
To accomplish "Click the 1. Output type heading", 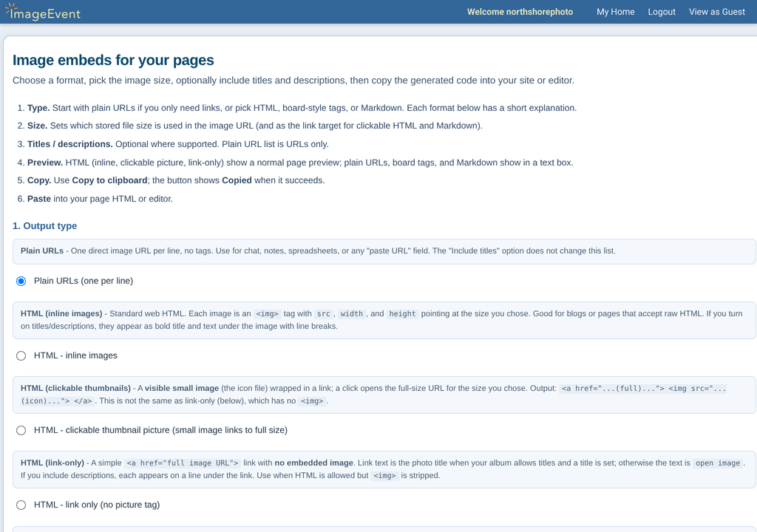I will click(x=45, y=226).
